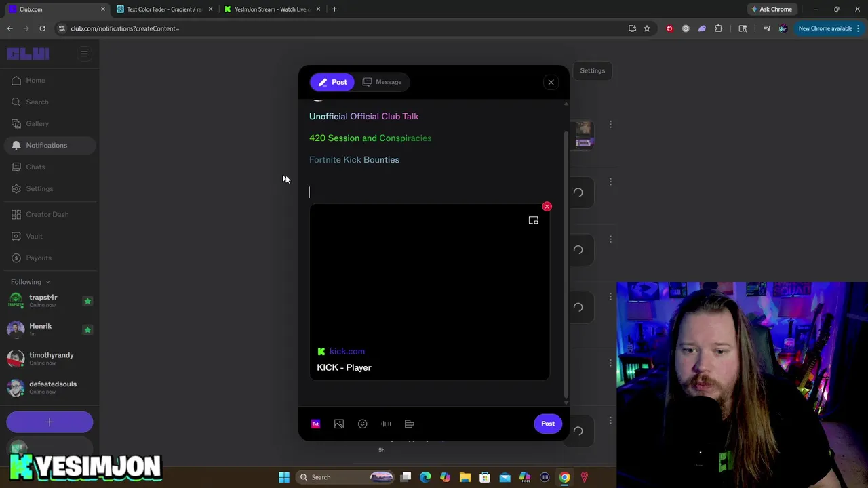Switch to the Message tab
The image size is (868, 488).
coord(382,82)
